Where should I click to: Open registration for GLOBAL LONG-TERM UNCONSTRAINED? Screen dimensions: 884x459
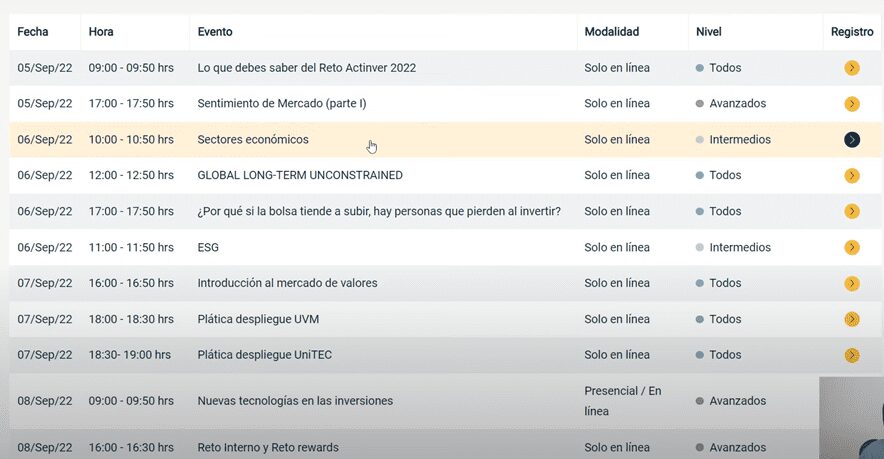(852, 176)
